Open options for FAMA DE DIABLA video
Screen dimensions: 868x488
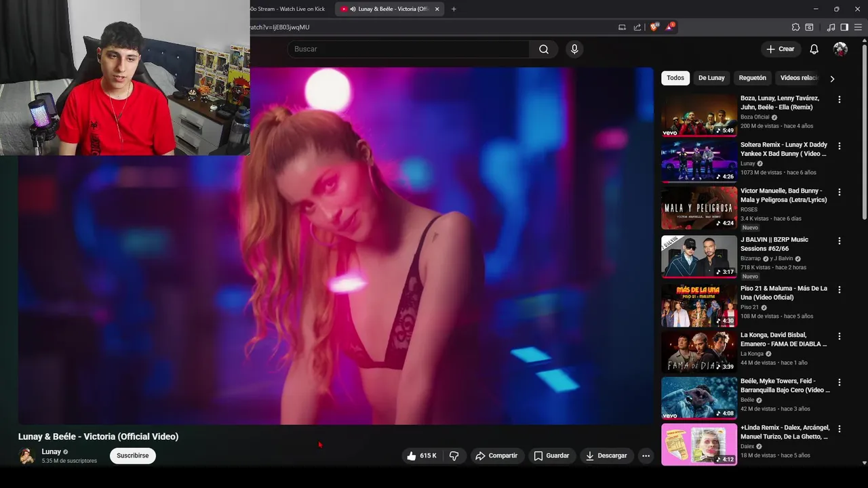(840, 336)
